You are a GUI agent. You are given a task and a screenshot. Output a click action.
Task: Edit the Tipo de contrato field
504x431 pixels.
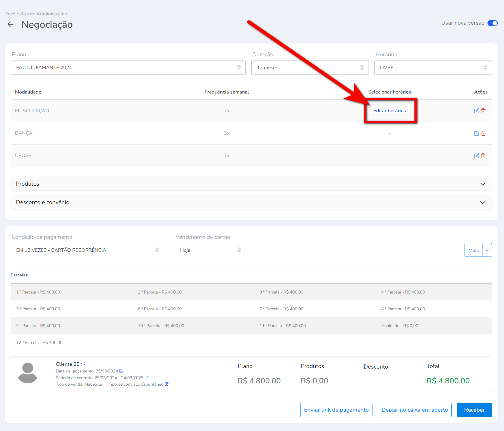pos(167,384)
